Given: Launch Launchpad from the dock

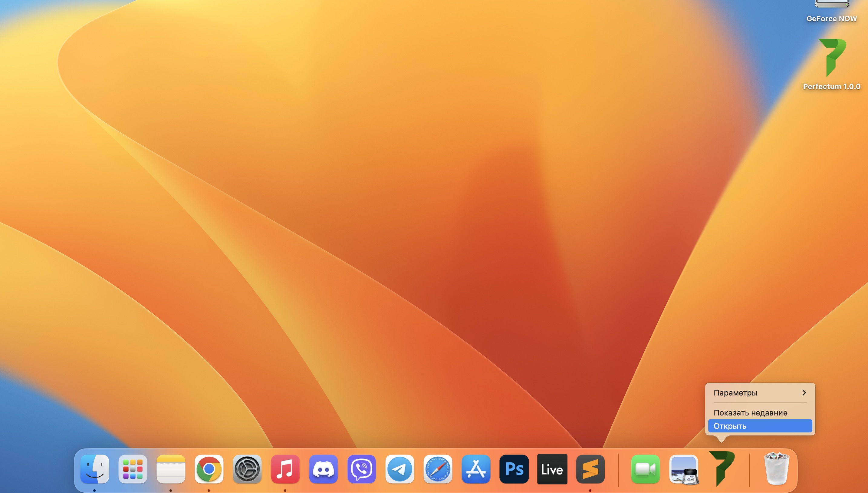Looking at the screenshot, I should click(133, 469).
